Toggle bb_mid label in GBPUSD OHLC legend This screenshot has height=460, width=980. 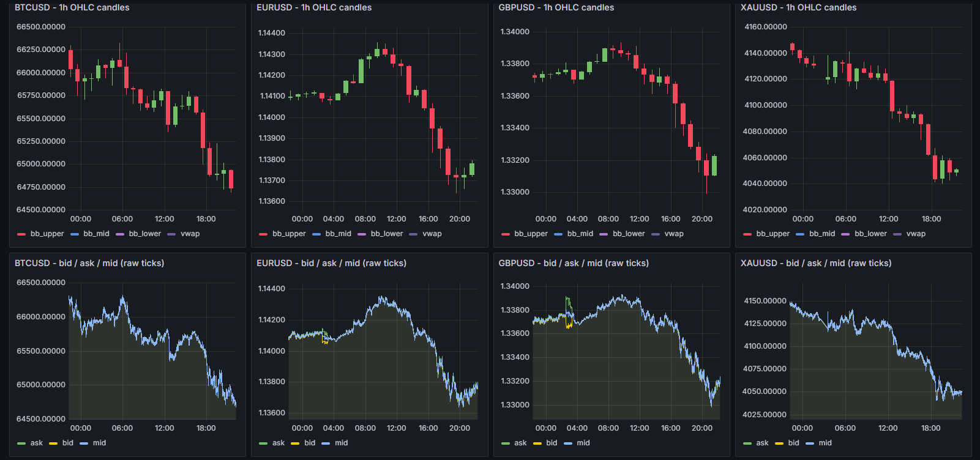(580, 234)
